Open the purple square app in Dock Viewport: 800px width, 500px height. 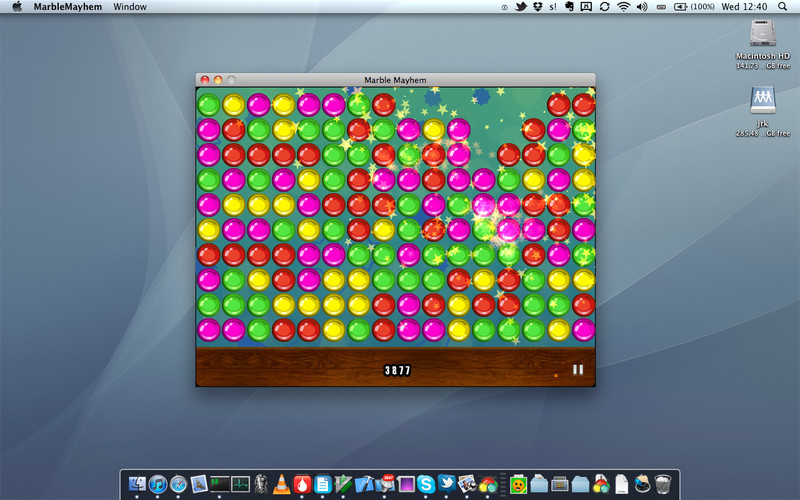[405, 484]
